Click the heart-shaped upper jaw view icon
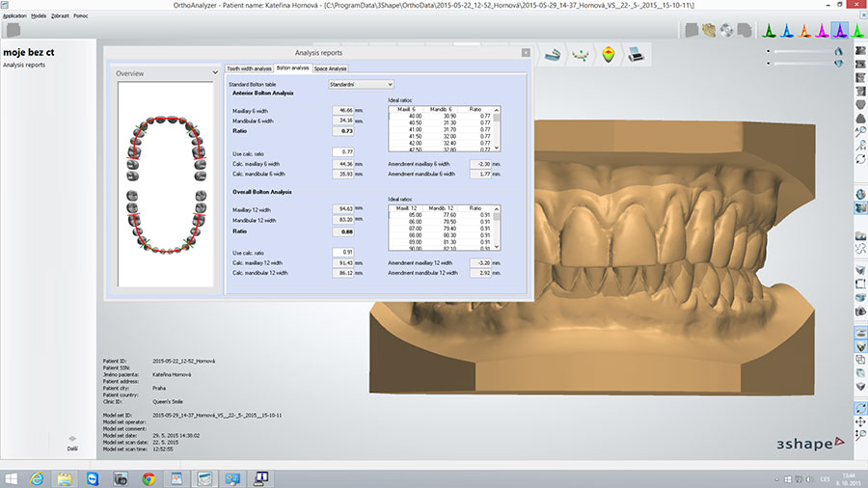The height and width of the screenshot is (488, 868). (860, 104)
